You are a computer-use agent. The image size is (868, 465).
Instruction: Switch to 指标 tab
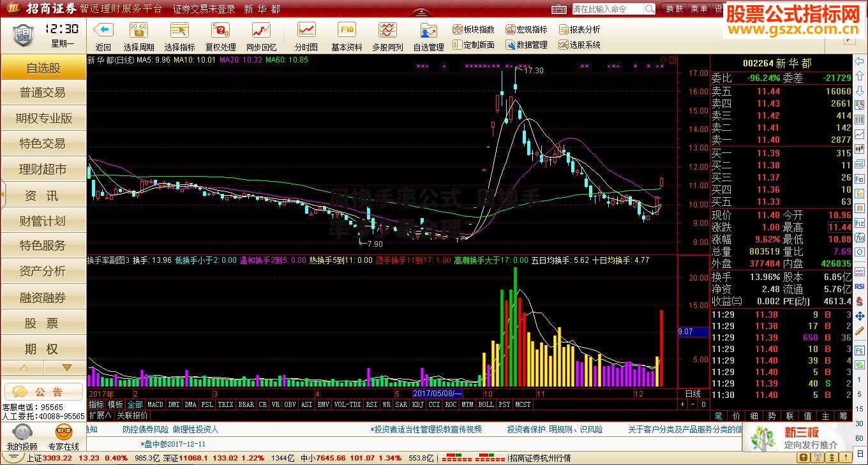point(96,404)
